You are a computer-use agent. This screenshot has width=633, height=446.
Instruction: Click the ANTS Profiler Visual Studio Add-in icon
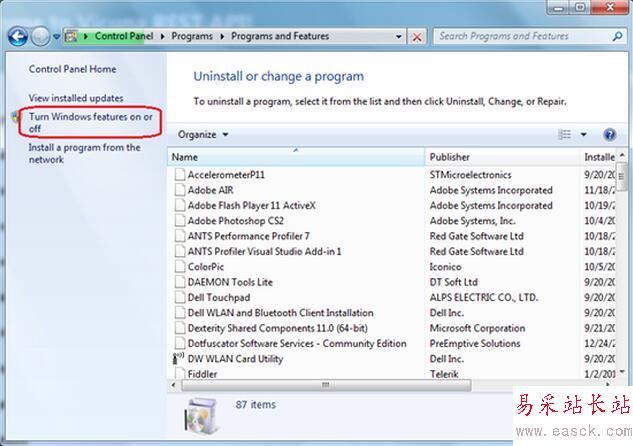coord(180,251)
